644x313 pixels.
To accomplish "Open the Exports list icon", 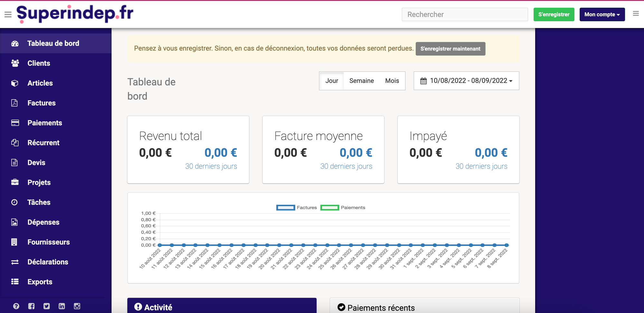I will (15, 282).
